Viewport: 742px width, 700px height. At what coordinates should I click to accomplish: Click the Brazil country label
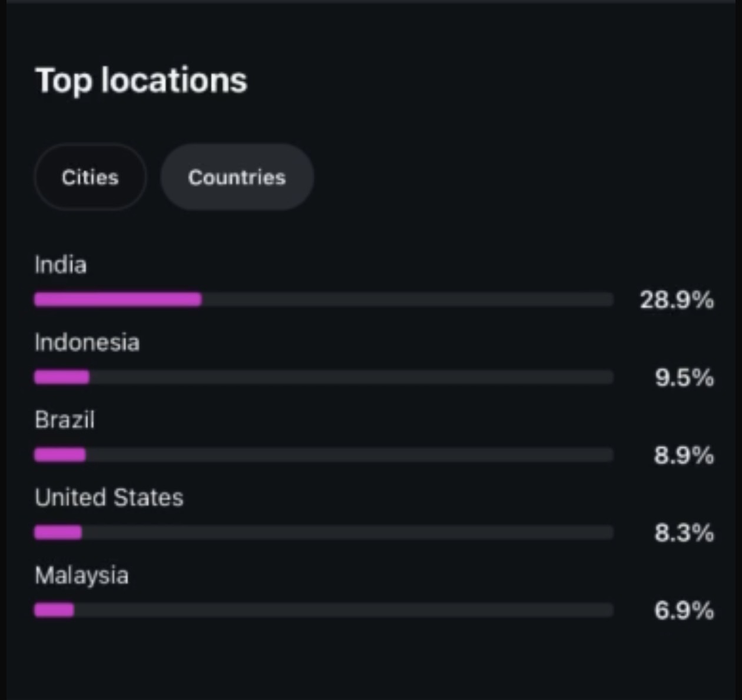tap(65, 420)
